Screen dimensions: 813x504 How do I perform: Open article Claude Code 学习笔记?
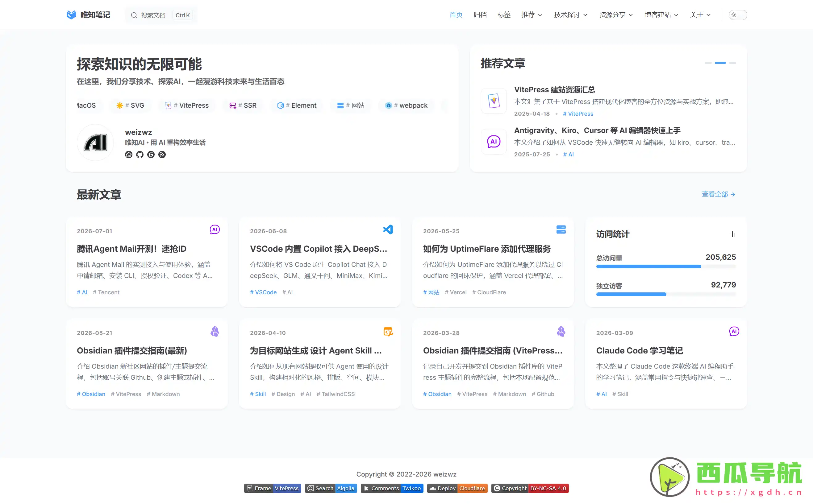639,351
